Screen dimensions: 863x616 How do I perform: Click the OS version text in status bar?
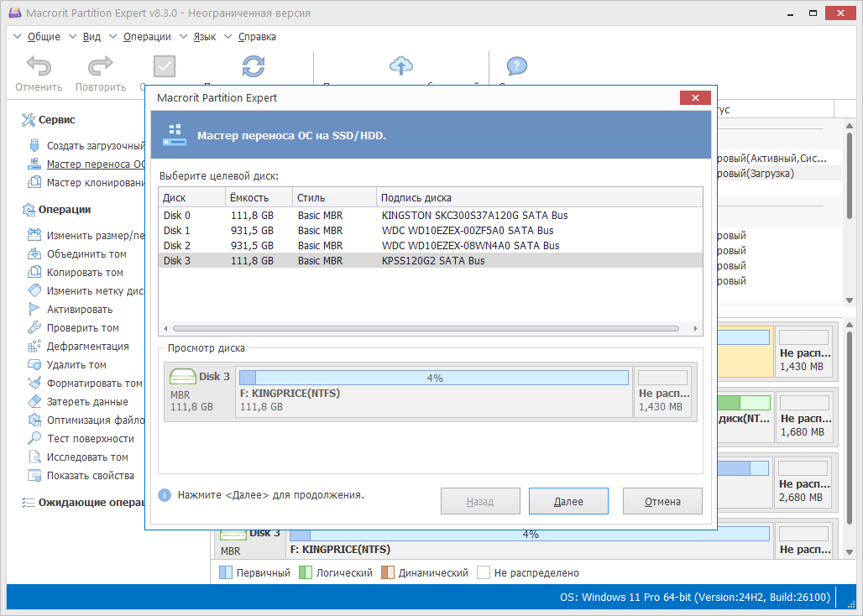[x=695, y=598]
